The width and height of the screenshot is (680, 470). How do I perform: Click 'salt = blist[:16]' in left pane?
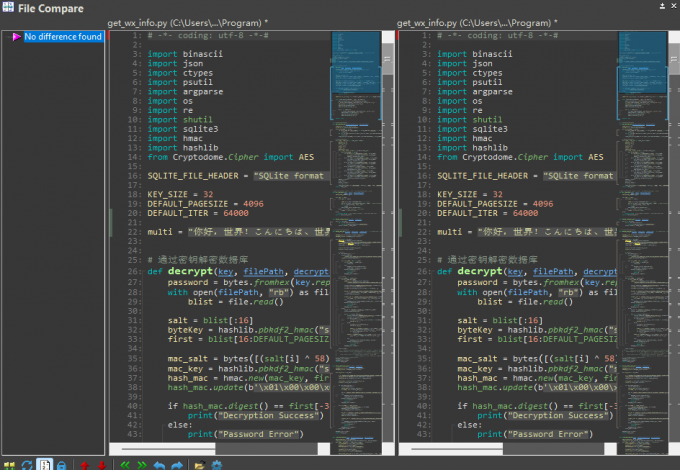click(210, 320)
